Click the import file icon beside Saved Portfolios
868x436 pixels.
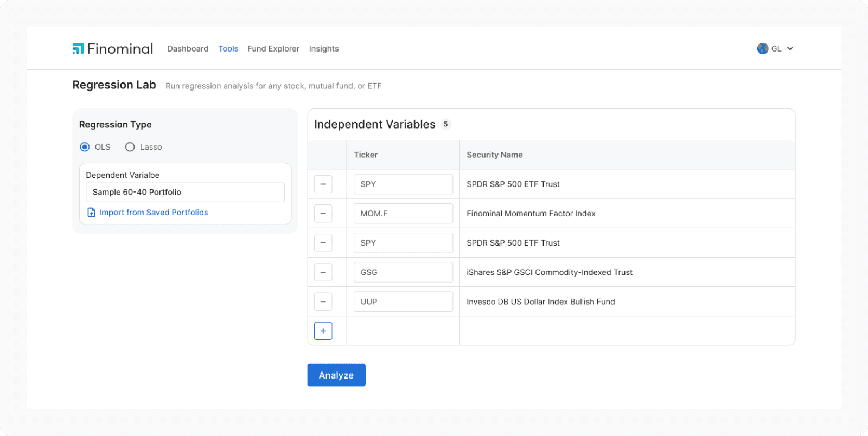point(92,213)
